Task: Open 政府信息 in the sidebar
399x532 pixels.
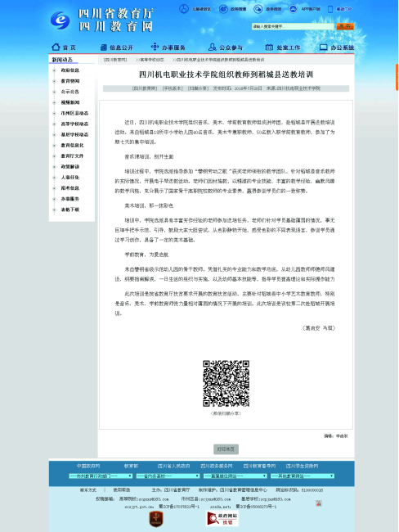Action: click(70, 70)
